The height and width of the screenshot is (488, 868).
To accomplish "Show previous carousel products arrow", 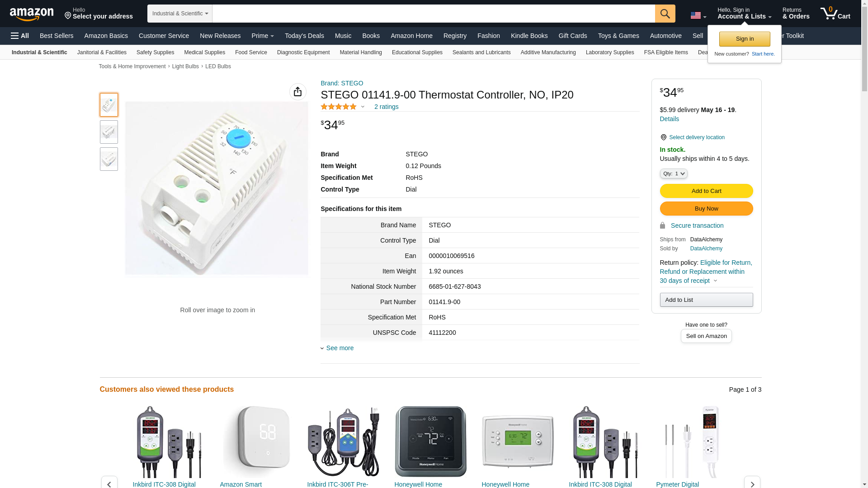I will point(109,483).
